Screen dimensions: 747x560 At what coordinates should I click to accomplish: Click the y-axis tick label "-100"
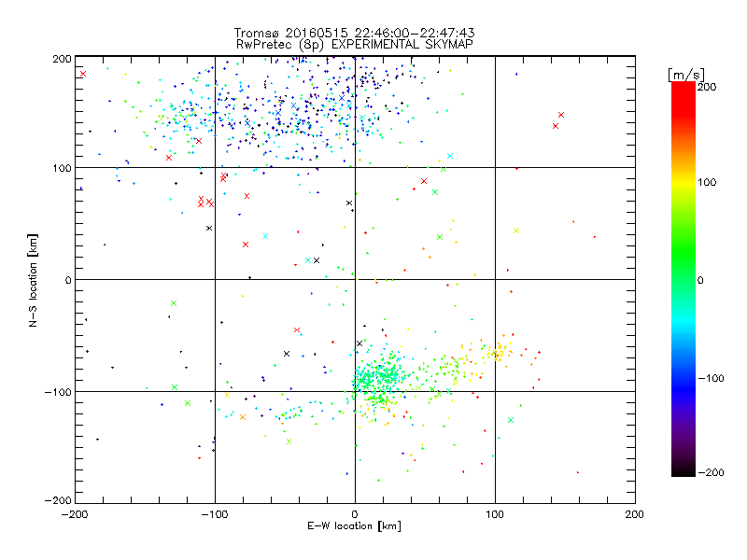click(58, 392)
